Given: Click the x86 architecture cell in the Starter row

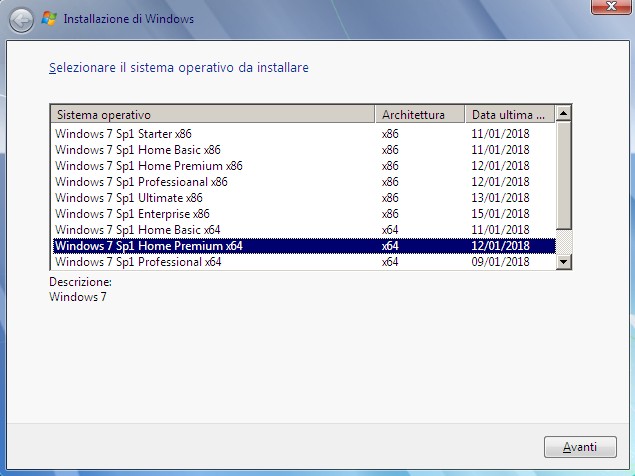Looking at the screenshot, I should tap(390, 134).
